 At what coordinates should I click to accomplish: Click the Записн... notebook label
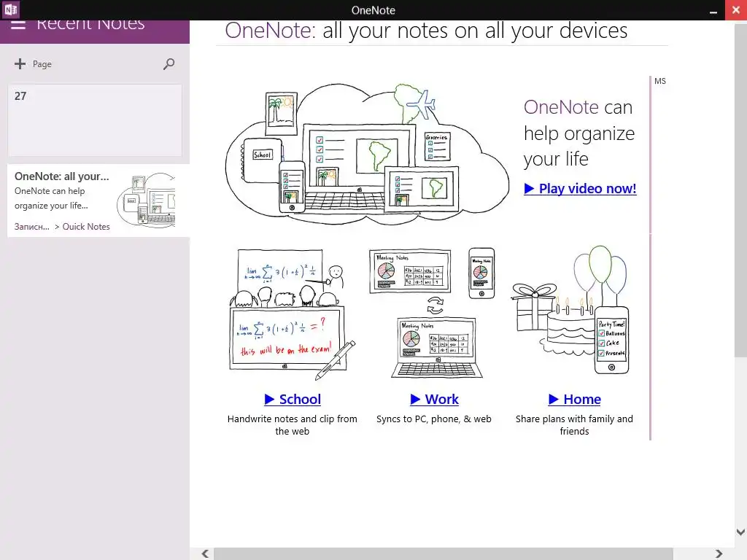[31, 227]
